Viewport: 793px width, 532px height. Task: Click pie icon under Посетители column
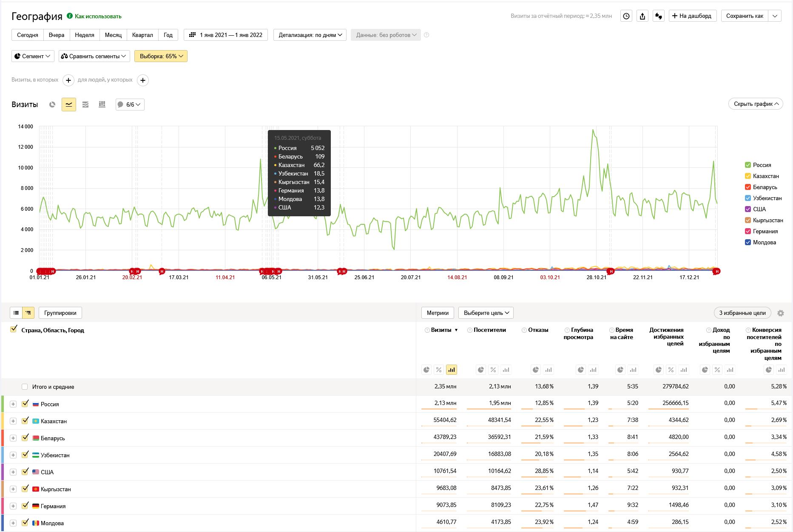coord(481,370)
